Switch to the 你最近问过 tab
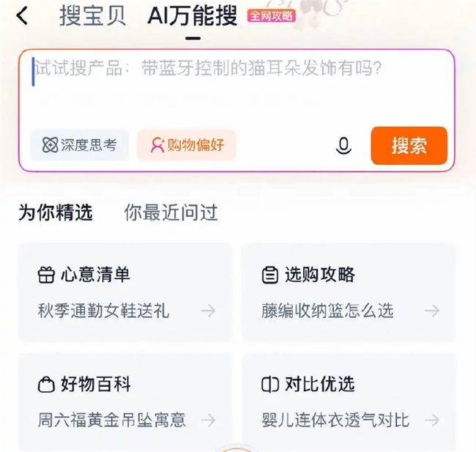 [171, 213]
